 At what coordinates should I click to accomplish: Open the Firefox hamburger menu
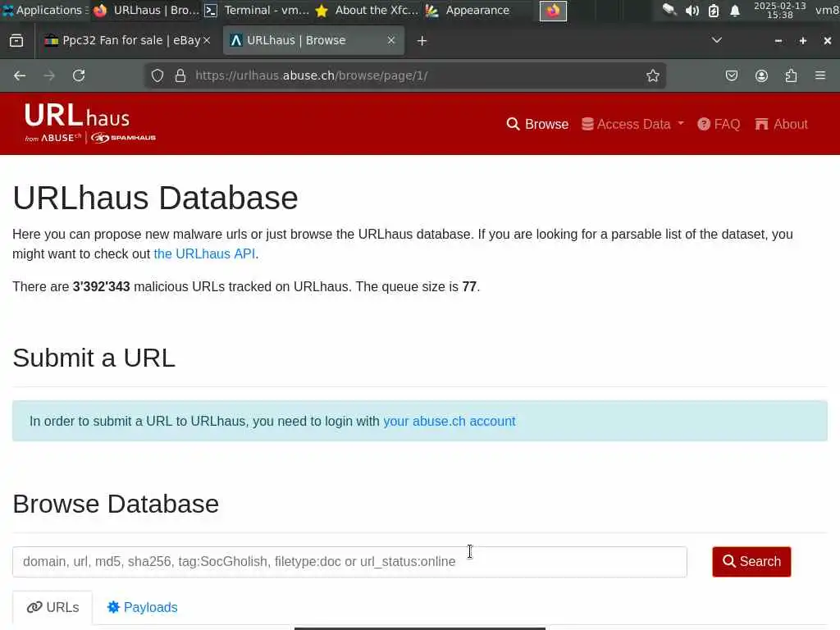[820, 75]
